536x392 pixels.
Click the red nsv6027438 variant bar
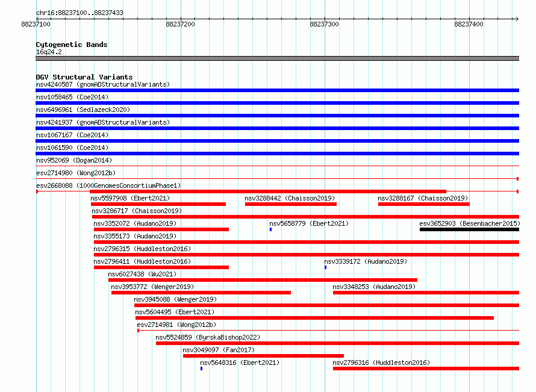pos(263,280)
